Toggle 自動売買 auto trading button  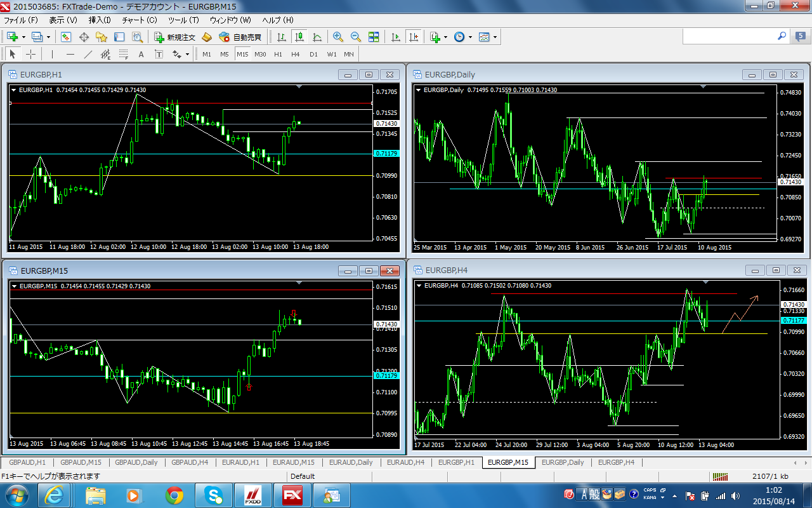(240, 37)
